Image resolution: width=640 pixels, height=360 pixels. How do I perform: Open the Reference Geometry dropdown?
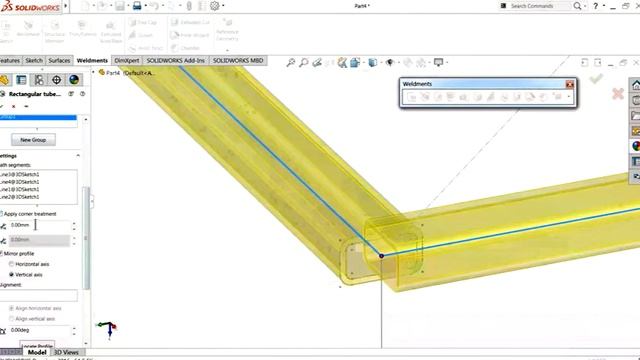[x=227, y=51]
